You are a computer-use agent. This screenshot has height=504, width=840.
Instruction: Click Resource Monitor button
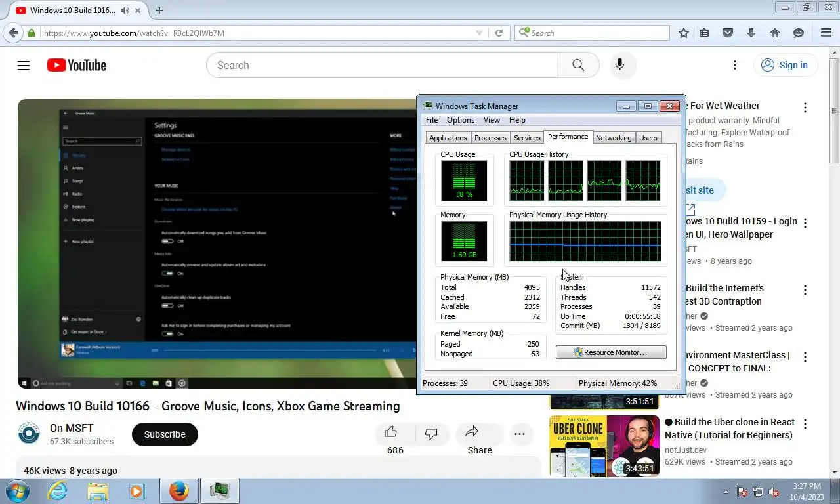pyautogui.click(x=611, y=352)
